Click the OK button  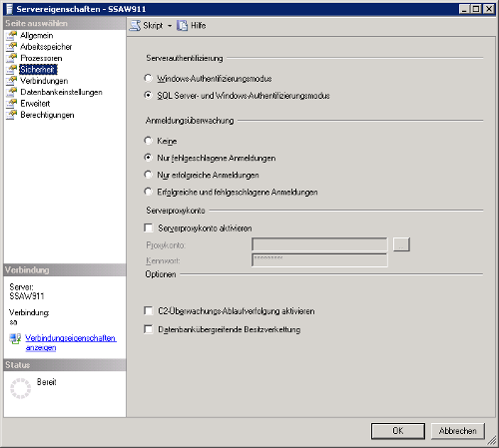398,431
